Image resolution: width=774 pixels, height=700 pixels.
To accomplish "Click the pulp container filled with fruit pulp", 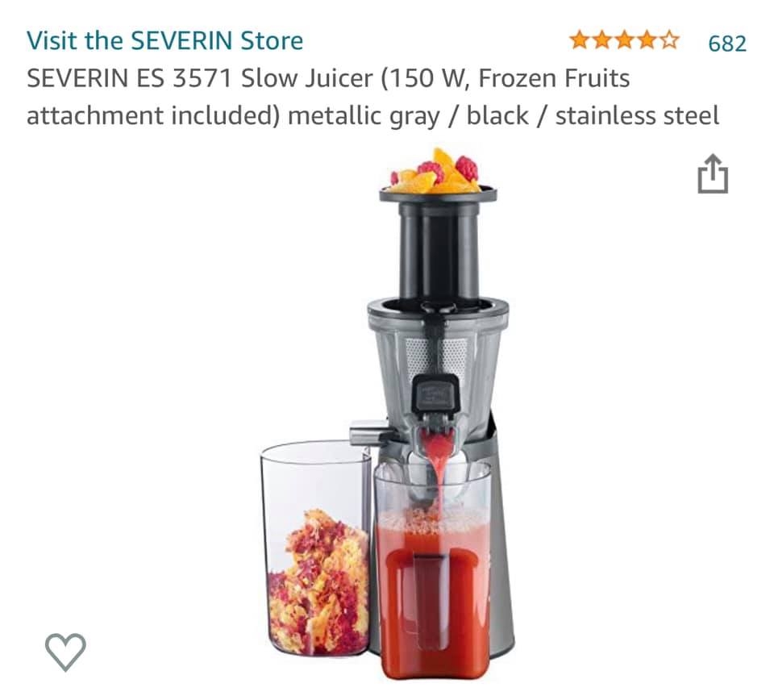I will (315, 549).
